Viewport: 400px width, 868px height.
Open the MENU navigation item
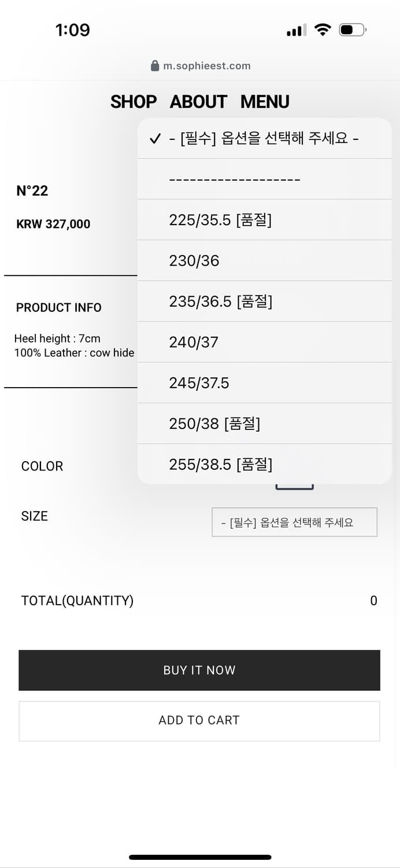coord(265,102)
